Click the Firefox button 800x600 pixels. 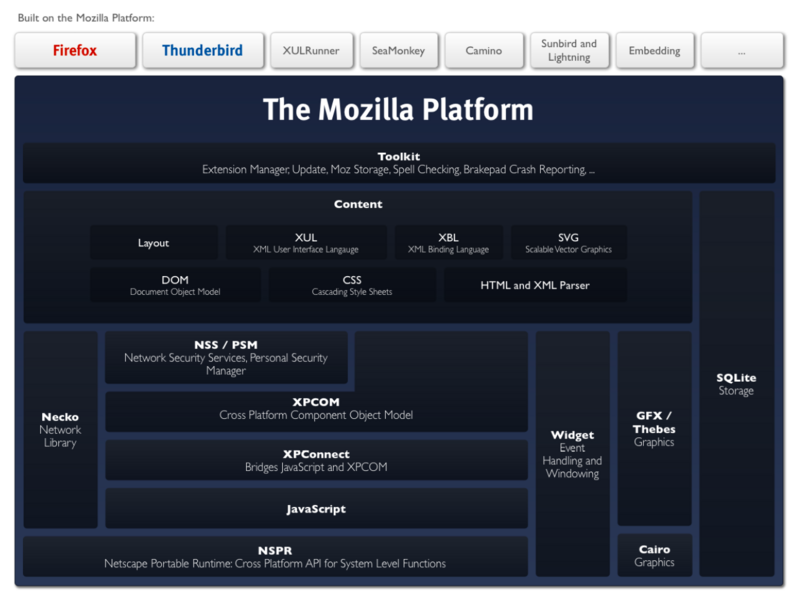75,50
